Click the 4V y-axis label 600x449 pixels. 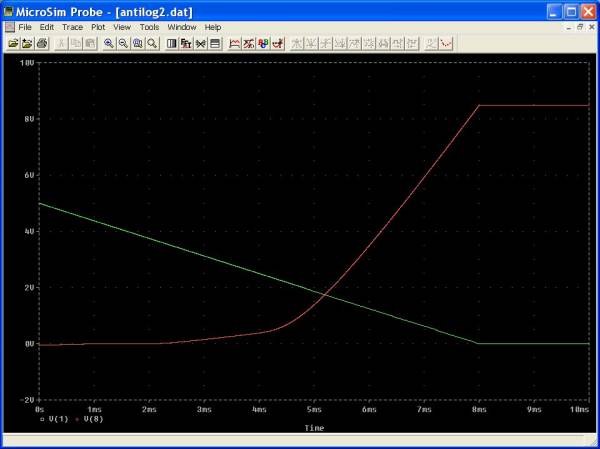click(29, 232)
